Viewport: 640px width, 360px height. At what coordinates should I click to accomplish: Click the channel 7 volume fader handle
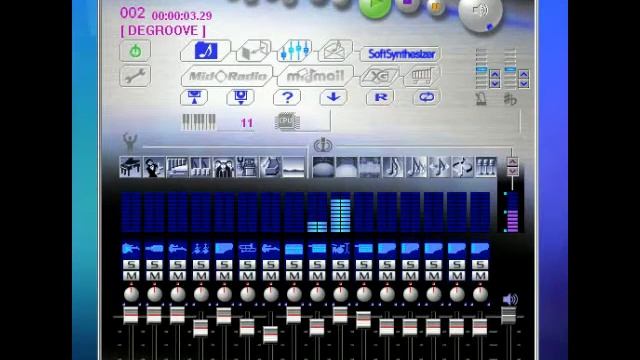coord(270,335)
